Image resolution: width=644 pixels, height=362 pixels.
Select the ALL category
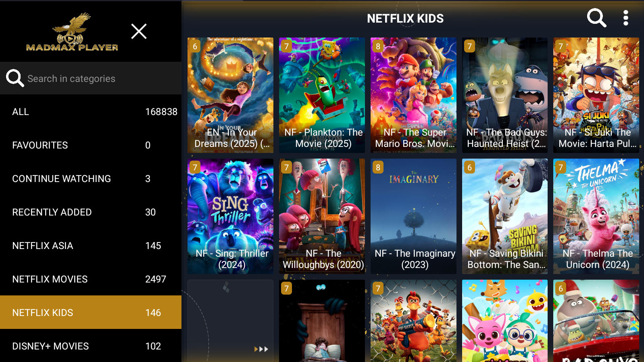[91, 112]
